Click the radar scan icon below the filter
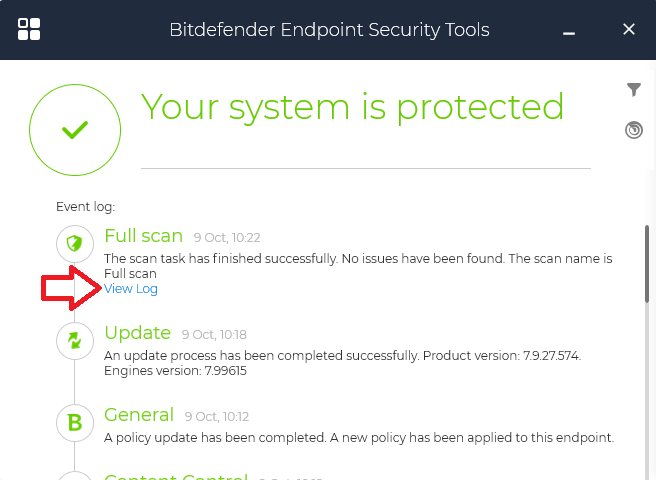The width and height of the screenshot is (656, 480). coord(633,129)
